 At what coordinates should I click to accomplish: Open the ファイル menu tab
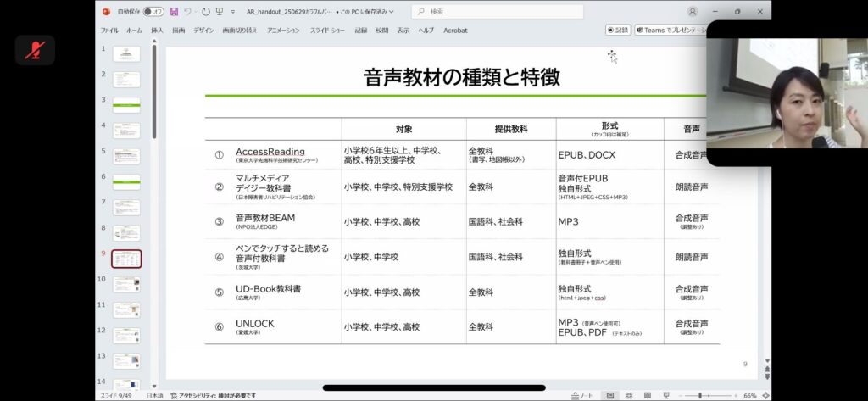(109, 31)
